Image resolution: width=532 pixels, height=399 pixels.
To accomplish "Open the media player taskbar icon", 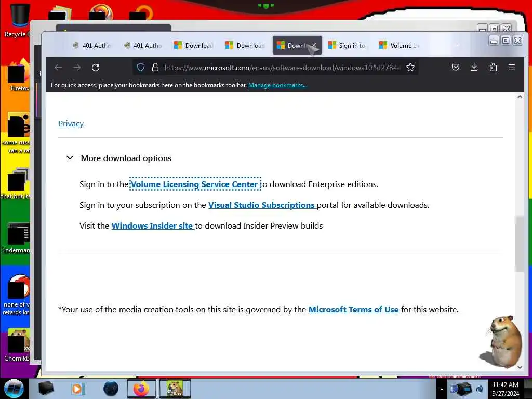I will pyautogui.click(x=77, y=389).
